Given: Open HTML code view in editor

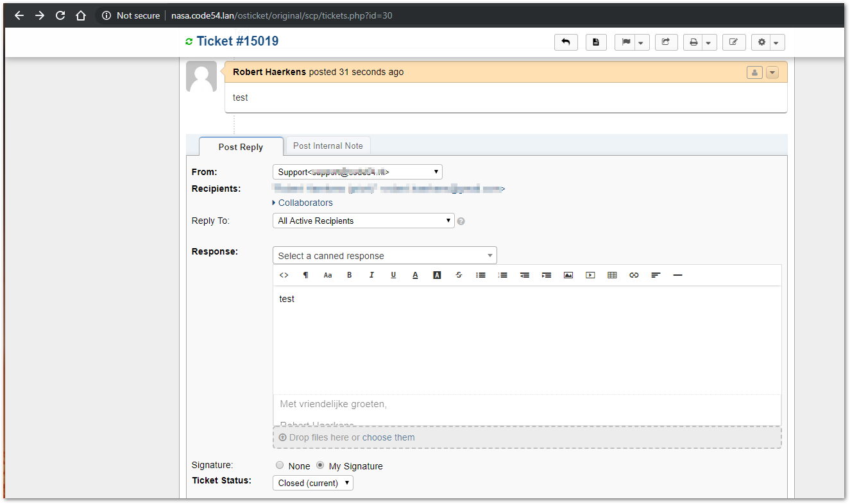Looking at the screenshot, I should [x=284, y=275].
